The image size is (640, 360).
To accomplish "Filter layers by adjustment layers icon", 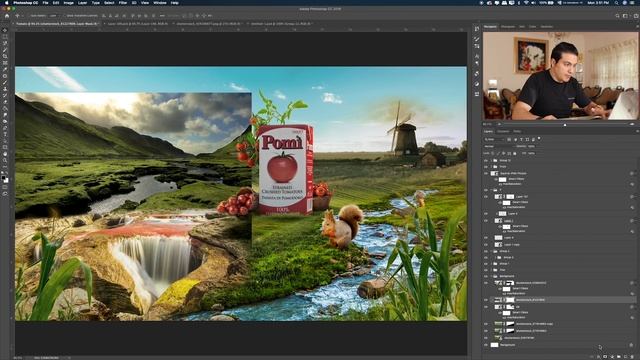I will 515,140.
